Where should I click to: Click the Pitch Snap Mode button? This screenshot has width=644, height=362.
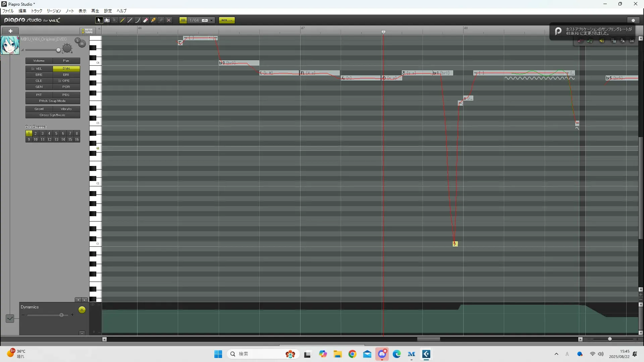pos(52,101)
